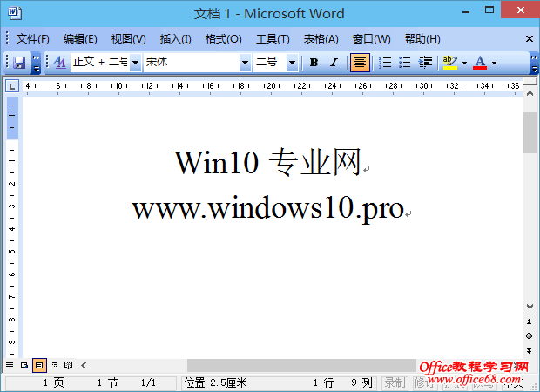Toggle center alignment button
Image resolution: width=540 pixels, height=392 pixels.
tap(360, 63)
